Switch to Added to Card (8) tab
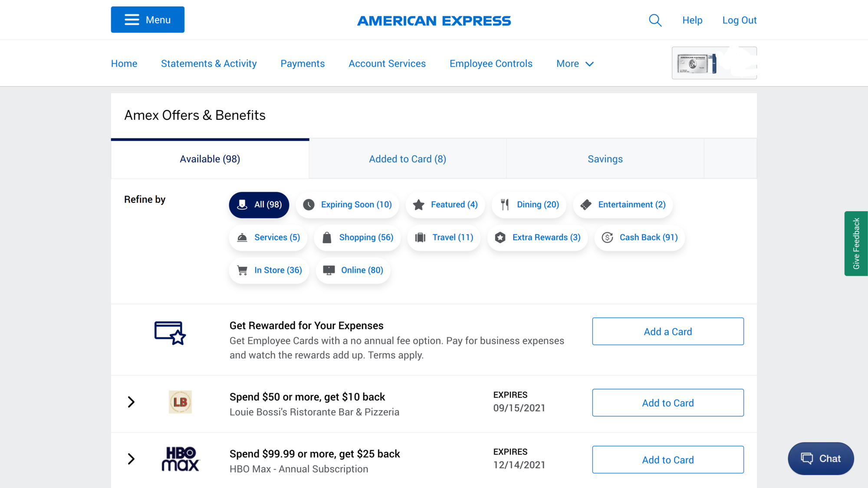Screen dimensions: 868x488 click(408, 159)
